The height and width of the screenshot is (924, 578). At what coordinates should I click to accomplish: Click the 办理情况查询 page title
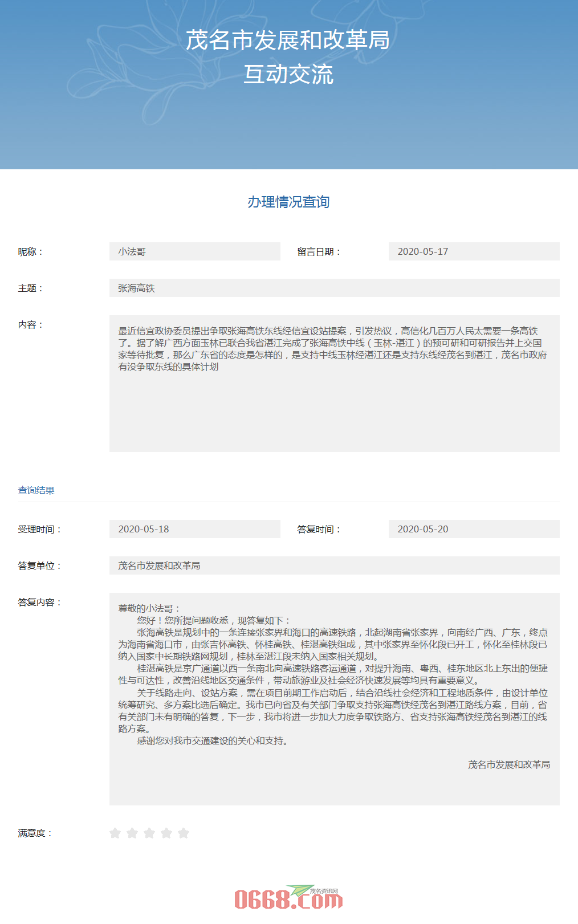288,202
